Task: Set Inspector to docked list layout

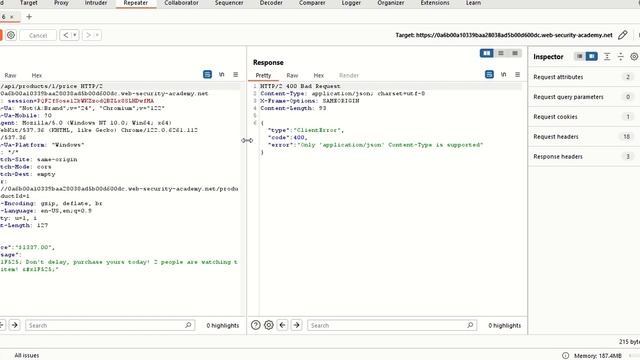Action: pos(580,56)
